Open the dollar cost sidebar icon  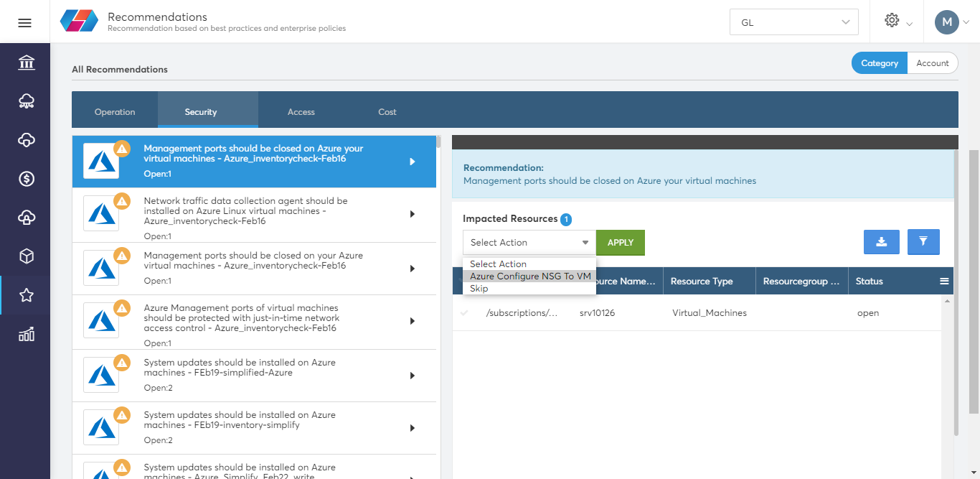click(x=27, y=179)
